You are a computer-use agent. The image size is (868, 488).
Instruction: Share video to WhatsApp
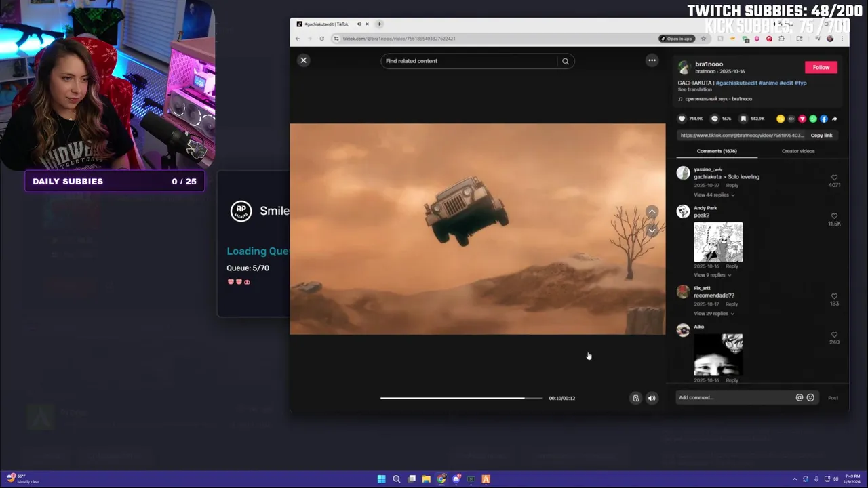click(x=813, y=119)
